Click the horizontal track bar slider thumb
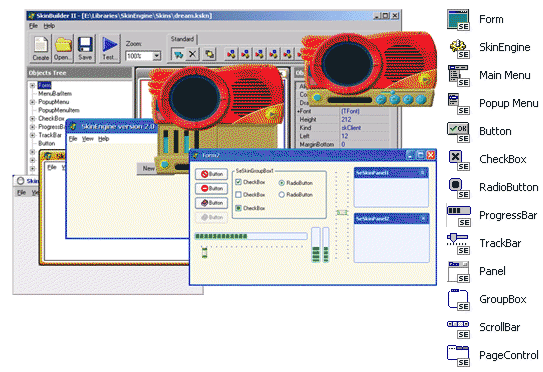This screenshot has height=372, width=543. (204, 252)
